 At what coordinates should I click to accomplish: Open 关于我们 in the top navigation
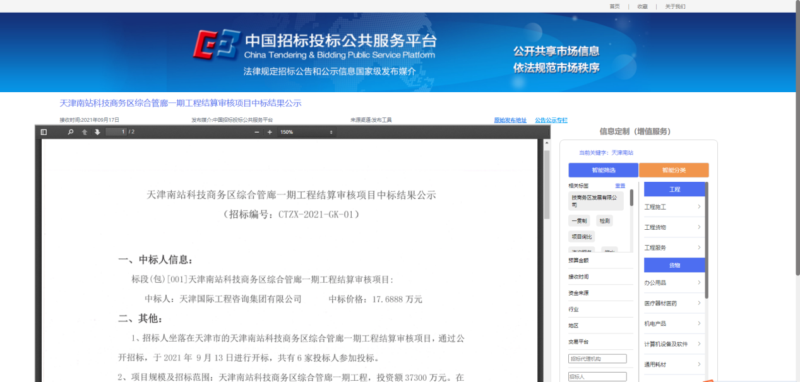[x=675, y=7]
